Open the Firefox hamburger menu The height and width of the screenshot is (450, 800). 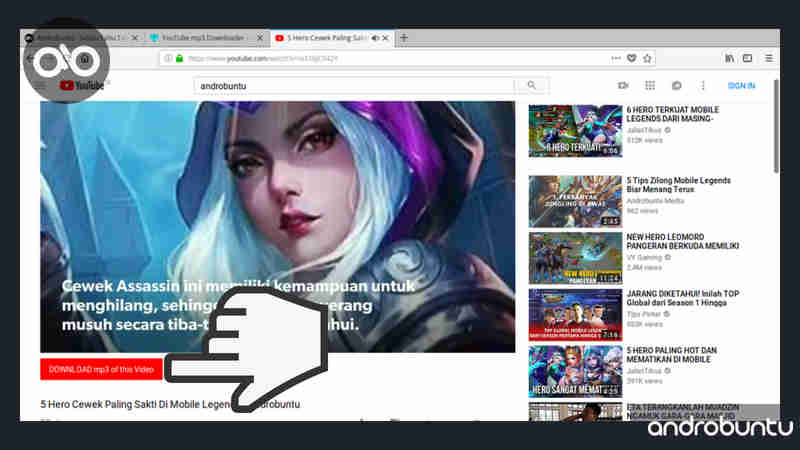click(769, 58)
